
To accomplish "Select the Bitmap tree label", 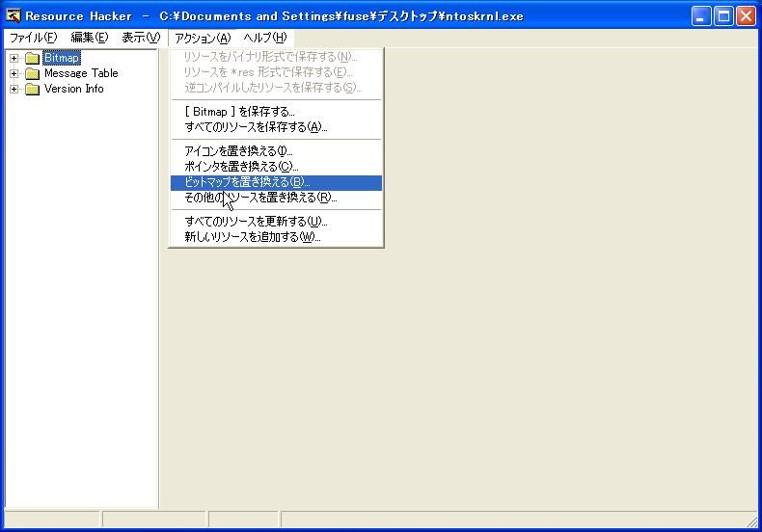I will tap(62, 58).
